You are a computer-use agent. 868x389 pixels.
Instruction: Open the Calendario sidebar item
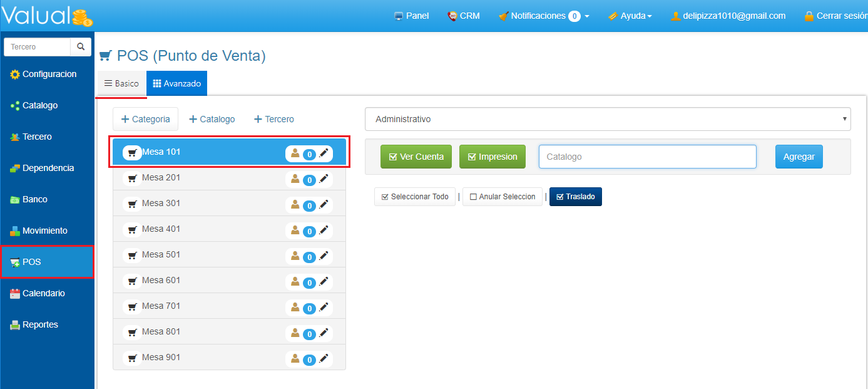43,294
